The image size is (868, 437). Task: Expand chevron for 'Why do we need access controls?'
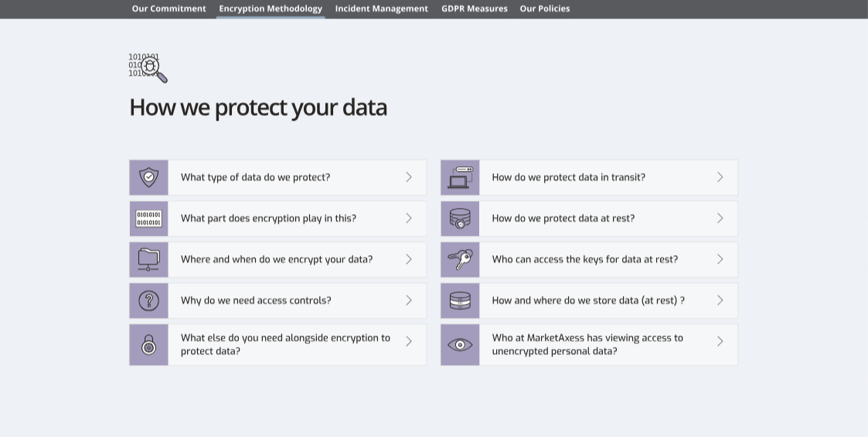(x=409, y=300)
